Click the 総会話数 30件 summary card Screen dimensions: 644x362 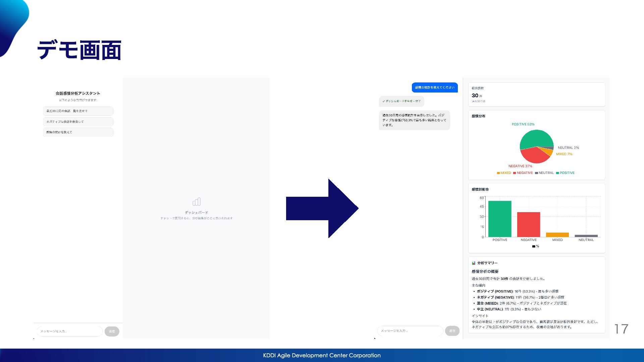point(536,95)
